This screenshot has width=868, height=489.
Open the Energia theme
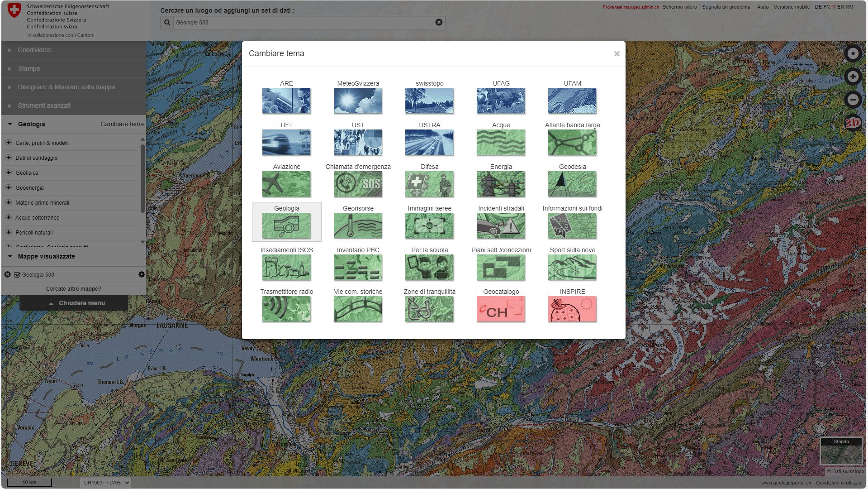tap(501, 184)
